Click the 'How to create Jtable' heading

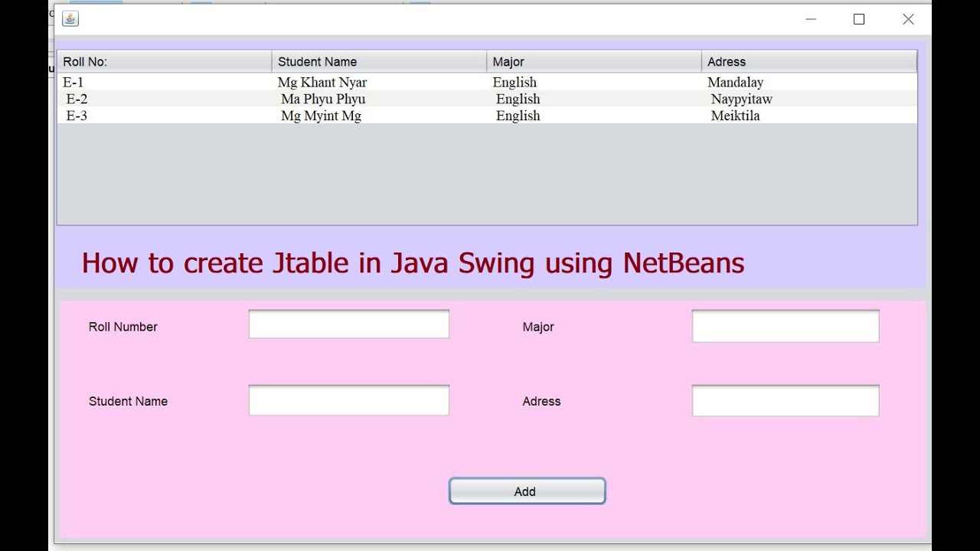click(413, 262)
